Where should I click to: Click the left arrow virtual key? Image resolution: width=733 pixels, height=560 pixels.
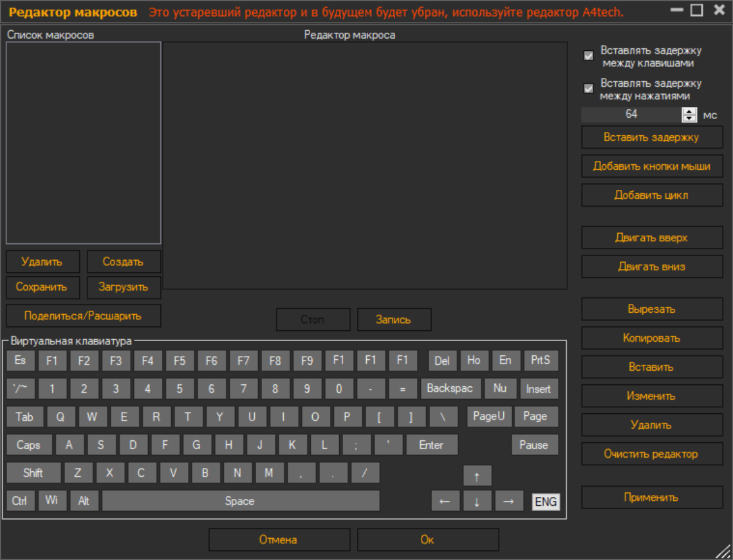(x=445, y=501)
